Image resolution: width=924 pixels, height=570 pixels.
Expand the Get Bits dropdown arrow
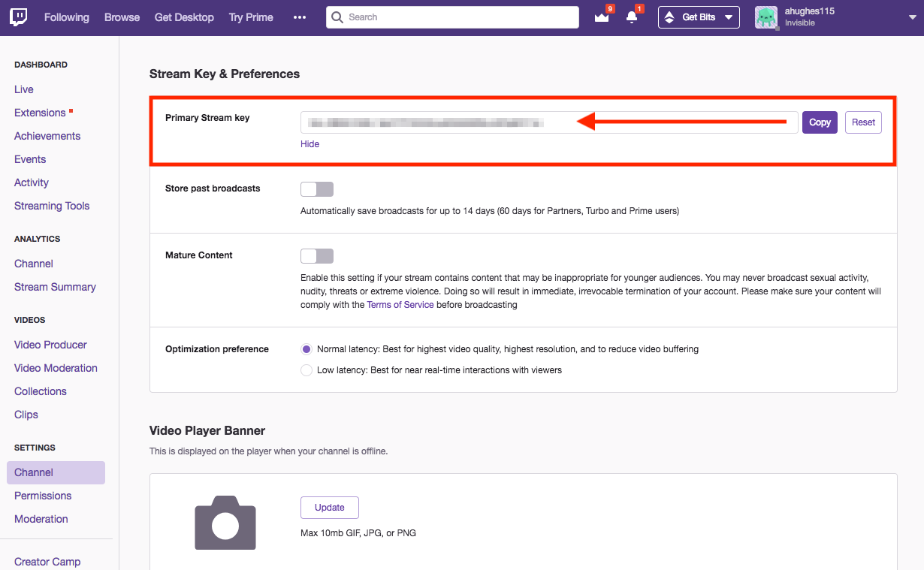(728, 17)
